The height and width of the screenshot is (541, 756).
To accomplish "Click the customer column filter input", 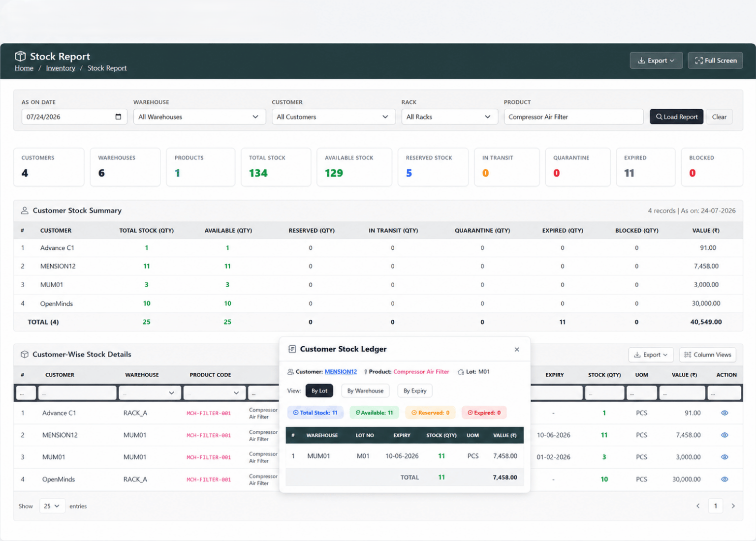I will pos(77,393).
